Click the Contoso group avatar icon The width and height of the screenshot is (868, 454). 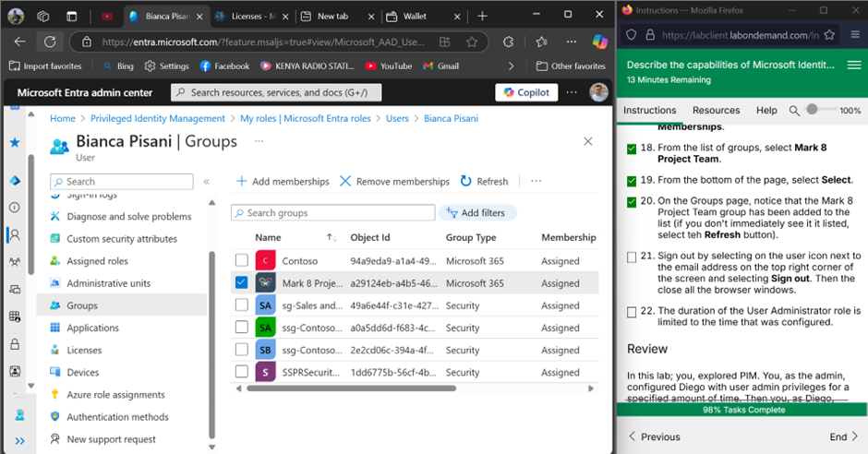265,260
